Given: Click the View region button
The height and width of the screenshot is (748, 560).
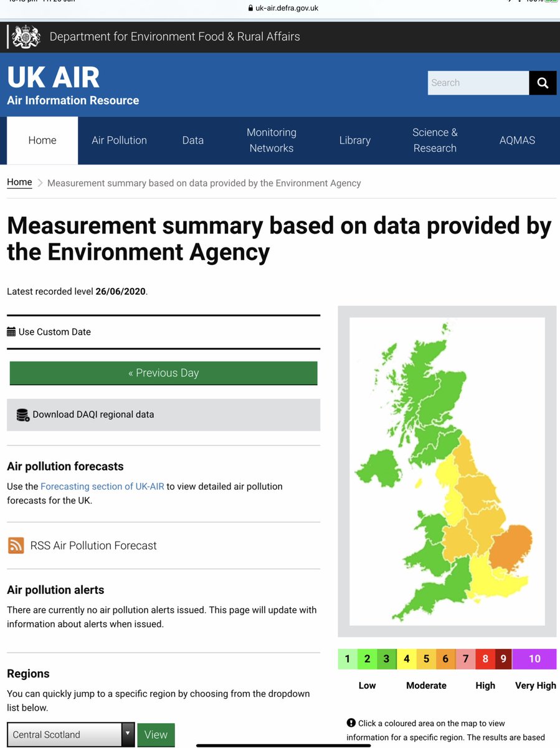Looking at the screenshot, I should (156, 735).
